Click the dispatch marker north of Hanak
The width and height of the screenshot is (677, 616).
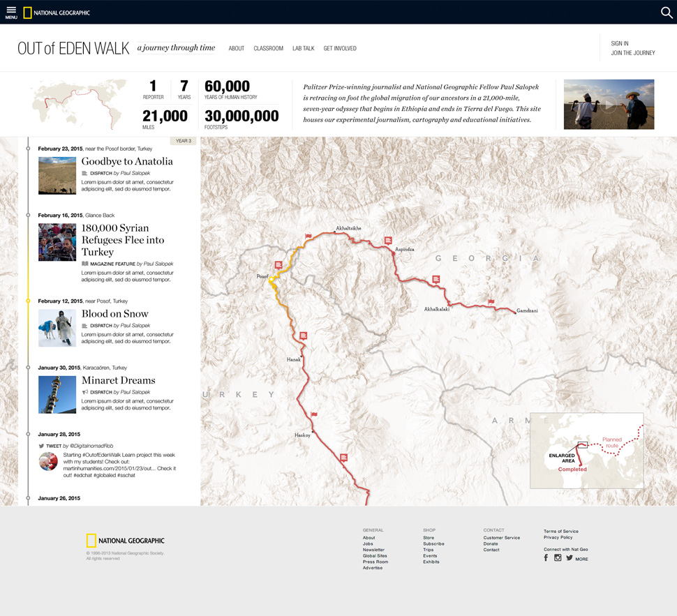pyautogui.click(x=304, y=336)
